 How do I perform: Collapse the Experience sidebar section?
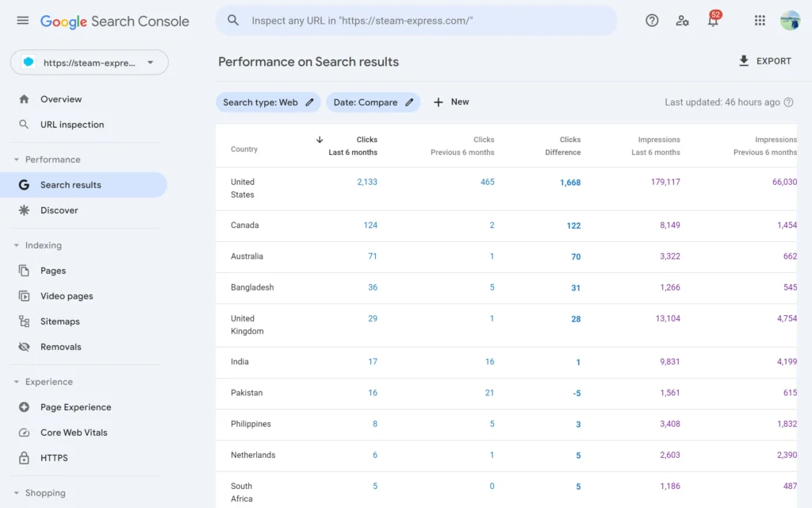[x=17, y=382]
